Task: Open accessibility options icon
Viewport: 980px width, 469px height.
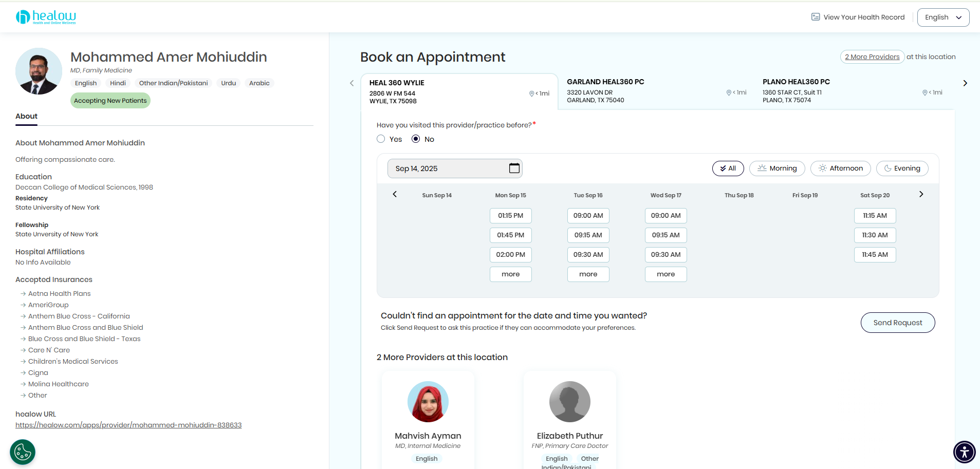Action: [x=964, y=452]
